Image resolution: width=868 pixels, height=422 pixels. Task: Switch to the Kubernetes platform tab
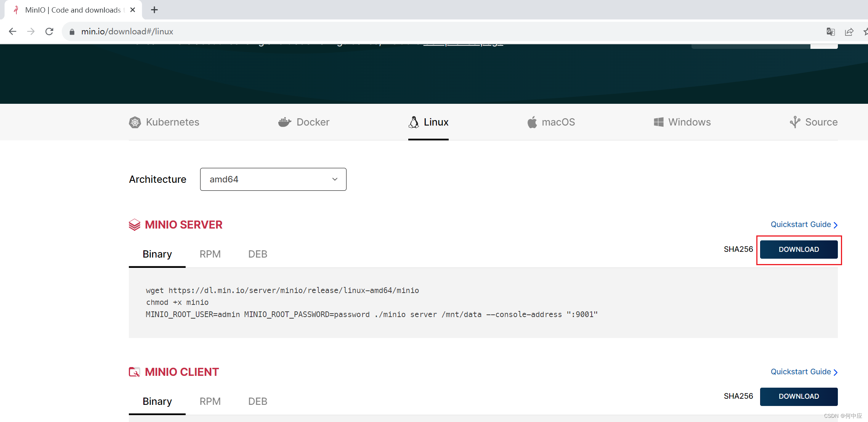pos(164,122)
